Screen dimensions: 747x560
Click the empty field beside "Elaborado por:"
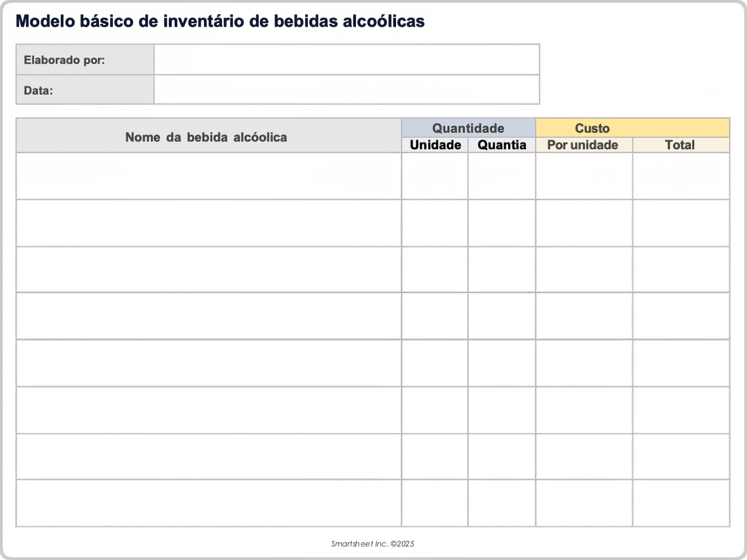pos(346,59)
